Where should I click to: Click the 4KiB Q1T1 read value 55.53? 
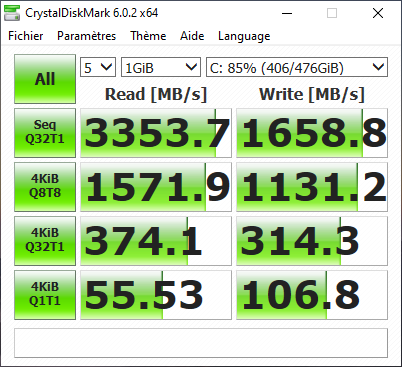click(x=156, y=295)
